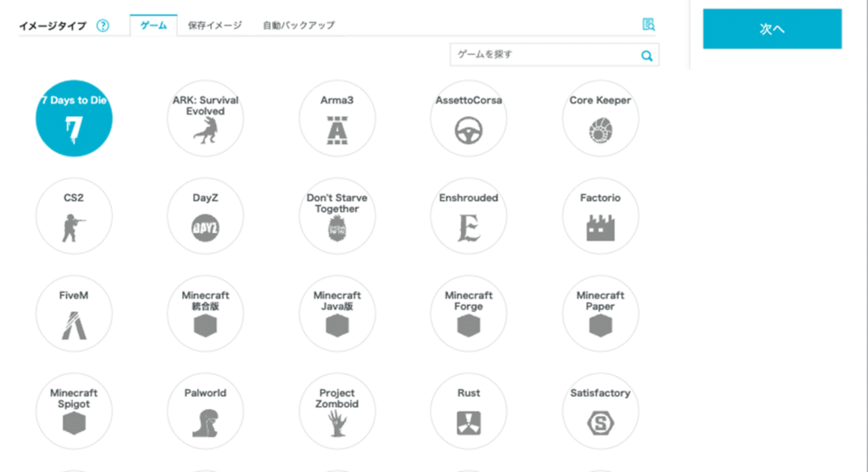This screenshot has height=472, width=868.
Task: Open the イメージタイプ help question mark
Action: (103, 25)
